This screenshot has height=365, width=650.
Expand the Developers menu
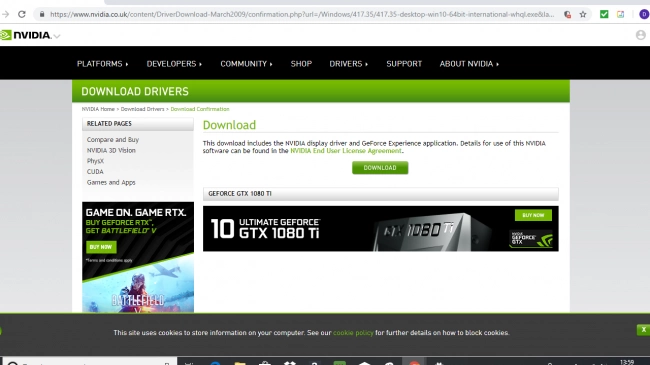pos(174,64)
